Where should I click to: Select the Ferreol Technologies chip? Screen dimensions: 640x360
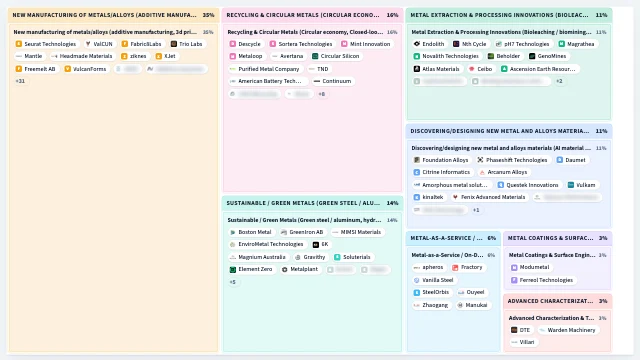(542, 280)
